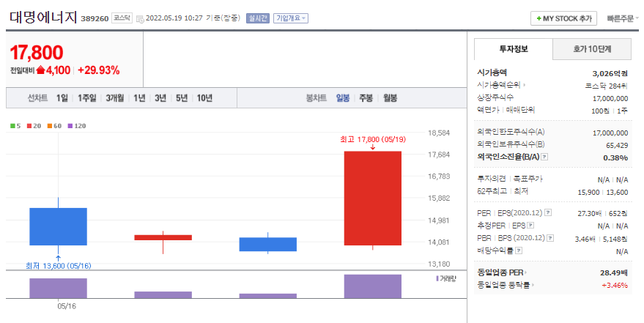644x323 pixels.
Task: Click help icon next to 배당수익률
Action: (x=519, y=250)
